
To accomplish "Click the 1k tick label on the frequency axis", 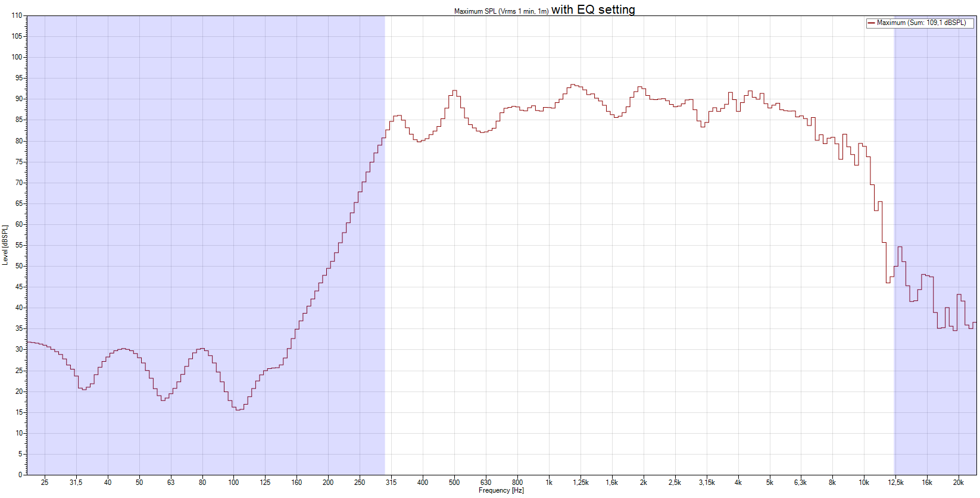I will [549, 483].
